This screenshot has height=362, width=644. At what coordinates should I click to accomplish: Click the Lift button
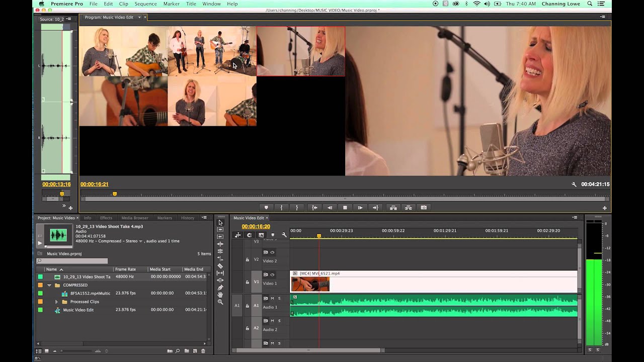tap(393, 208)
